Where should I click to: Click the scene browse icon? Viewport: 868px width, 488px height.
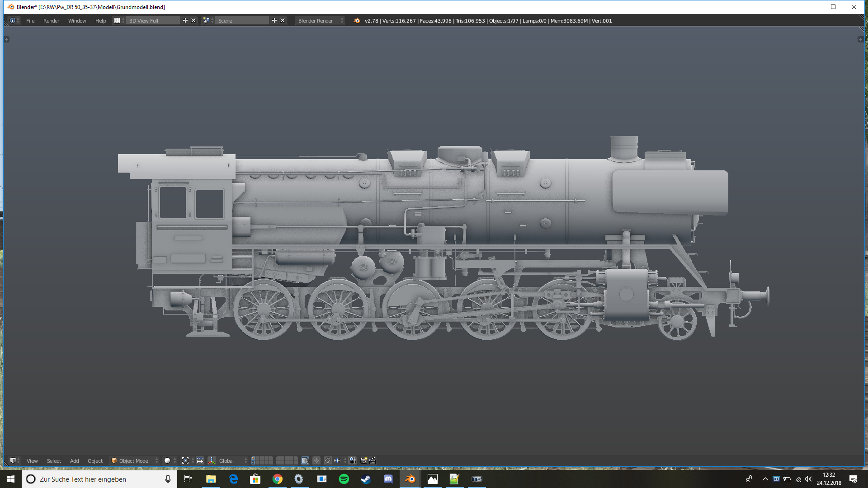coord(207,21)
